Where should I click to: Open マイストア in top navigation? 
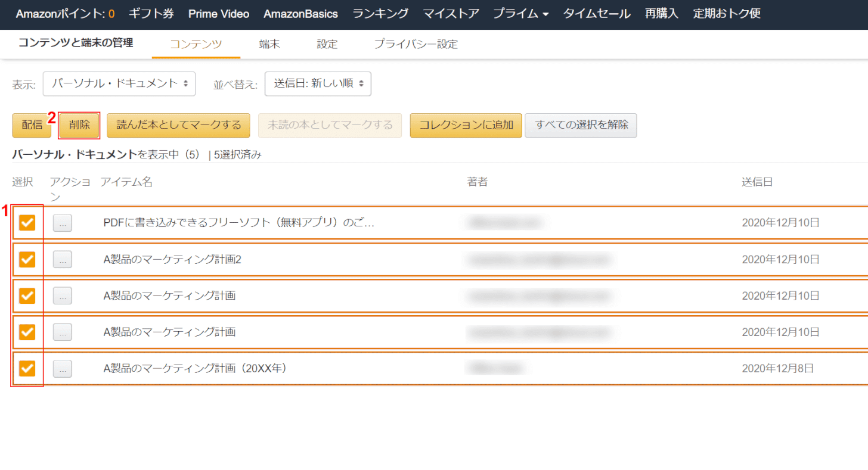click(451, 14)
